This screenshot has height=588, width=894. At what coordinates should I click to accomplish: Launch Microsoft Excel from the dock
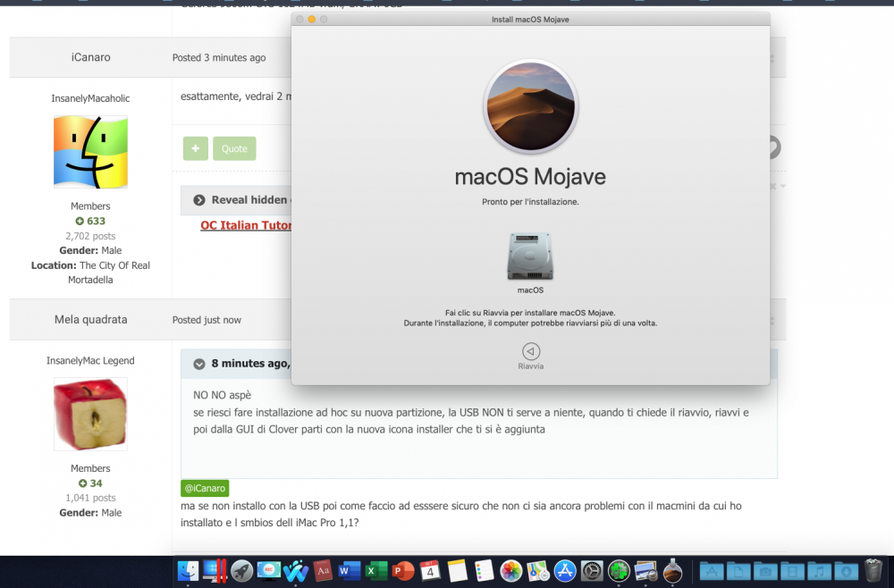pyautogui.click(x=376, y=571)
